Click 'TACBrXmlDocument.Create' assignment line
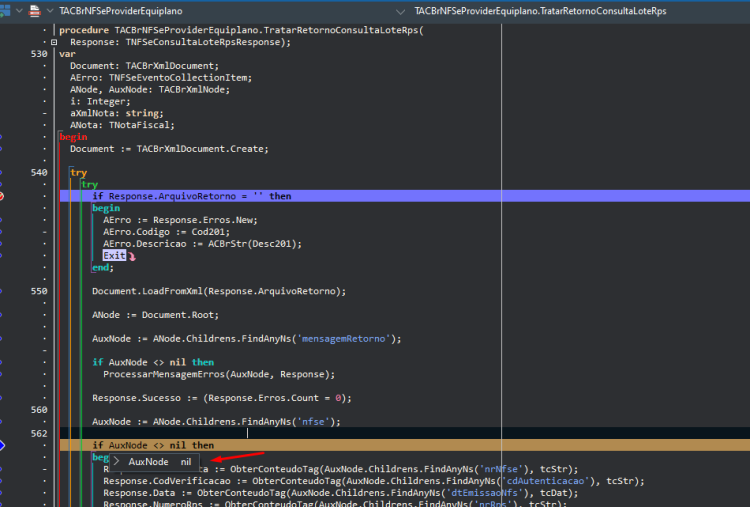 [x=169, y=149]
